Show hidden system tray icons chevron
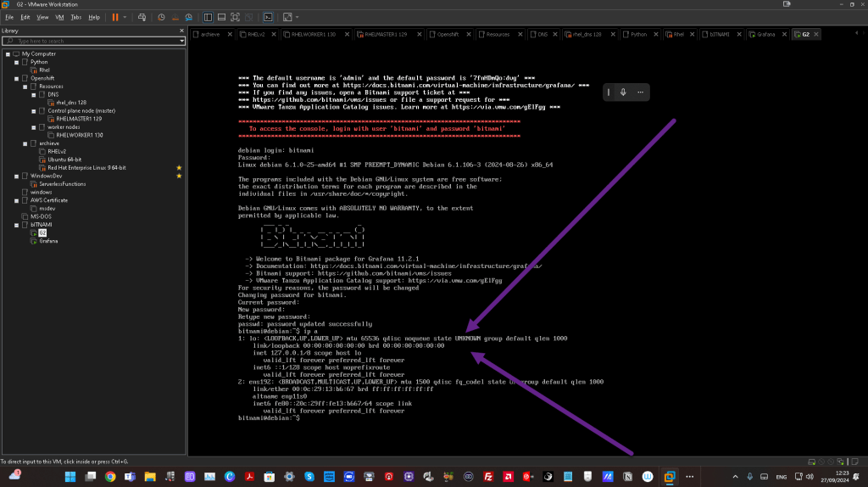 [x=735, y=477]
